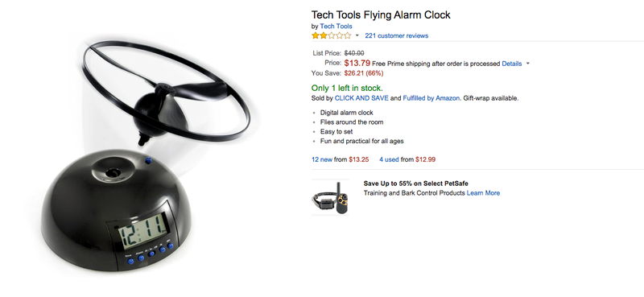View the 12 new offers
Screen dimensions: 644x297
pyautogui.click(x=322, y=159)
